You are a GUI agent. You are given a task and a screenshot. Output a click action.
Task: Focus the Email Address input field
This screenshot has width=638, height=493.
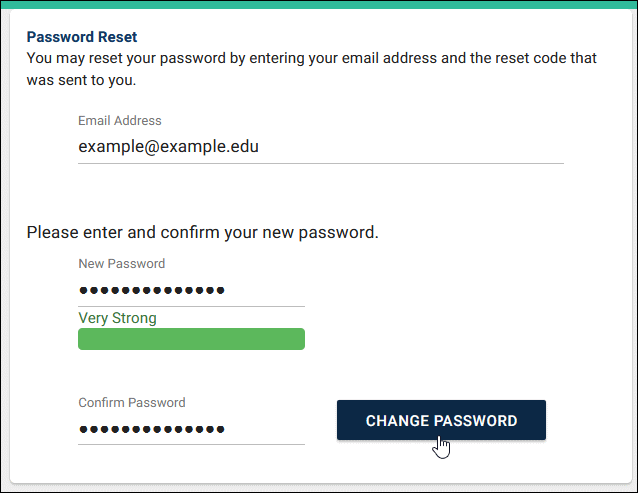(x=320, y=147)
